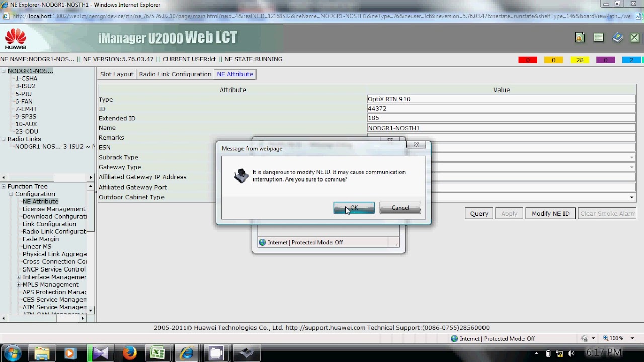Cancel the NE ID modification dialog

(x=400, y=208)
